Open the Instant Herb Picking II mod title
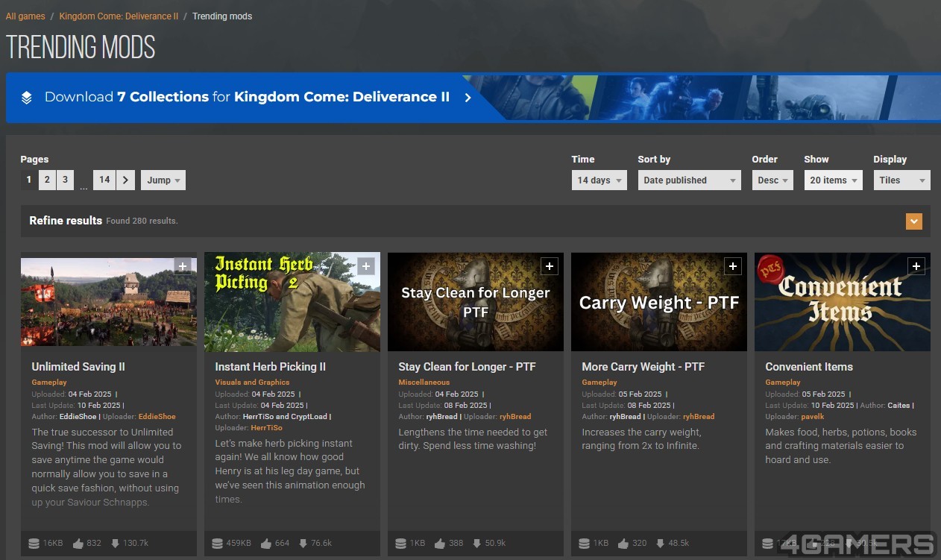 (x=271, y=367)
